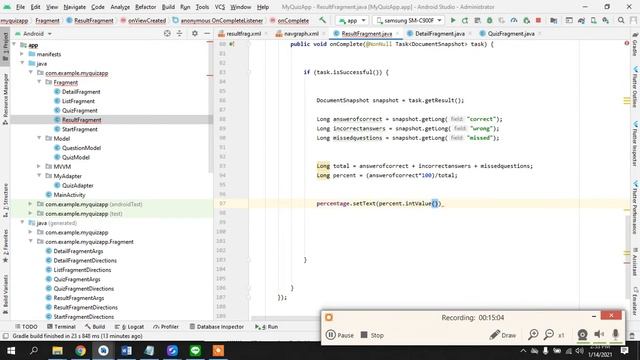Click the locate/scroll-from-source target icon

point(167,33)
